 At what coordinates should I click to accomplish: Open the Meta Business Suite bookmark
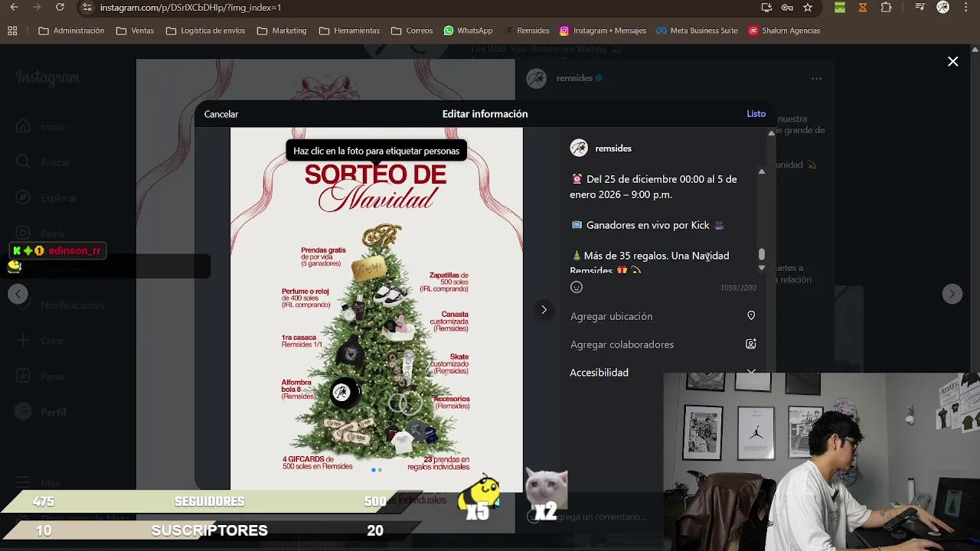[x=697, y=31]
